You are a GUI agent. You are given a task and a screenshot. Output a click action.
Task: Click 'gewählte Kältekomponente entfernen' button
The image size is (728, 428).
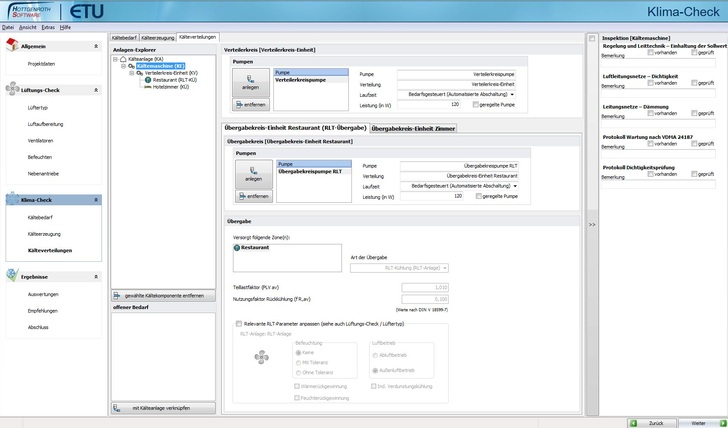[163, 297]
